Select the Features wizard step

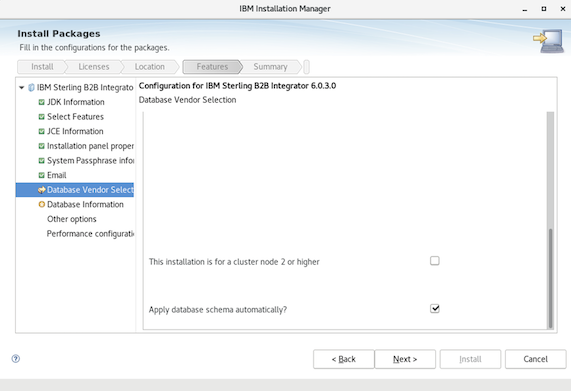point(212,67)
